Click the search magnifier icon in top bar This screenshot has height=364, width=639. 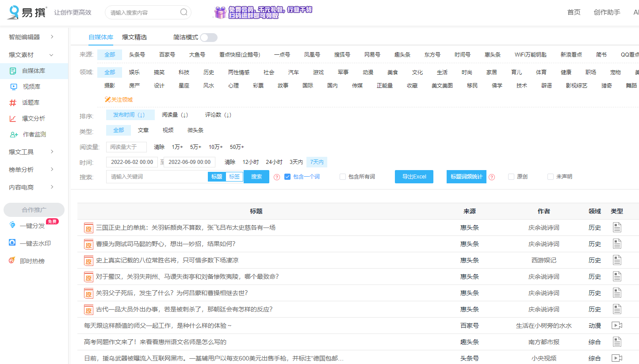[x=184, y=12]
